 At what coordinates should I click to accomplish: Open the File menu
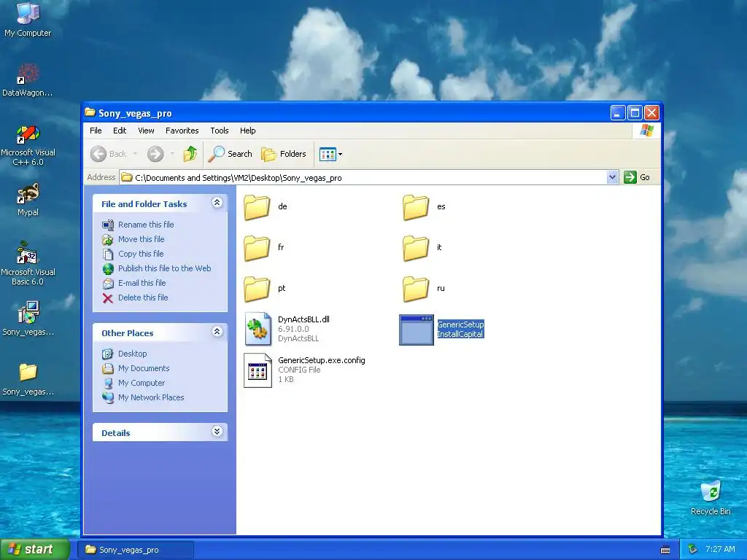pyautogui.click(x=96, y=131)
